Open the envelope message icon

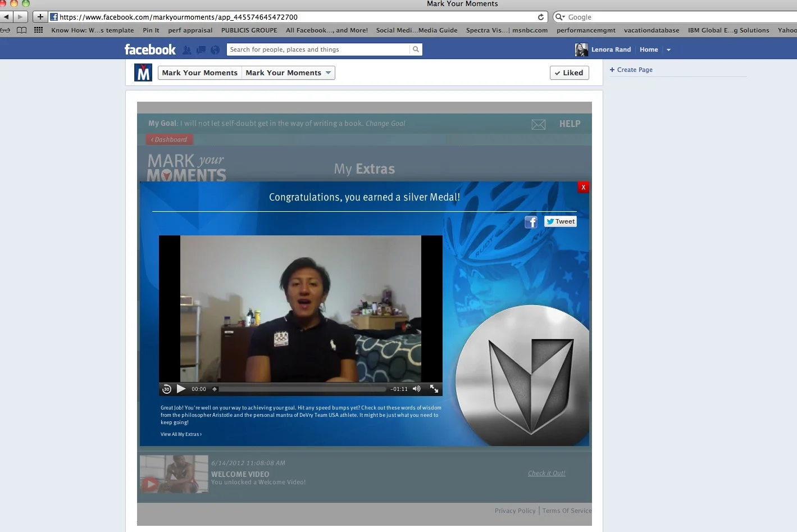pos(539,124)
